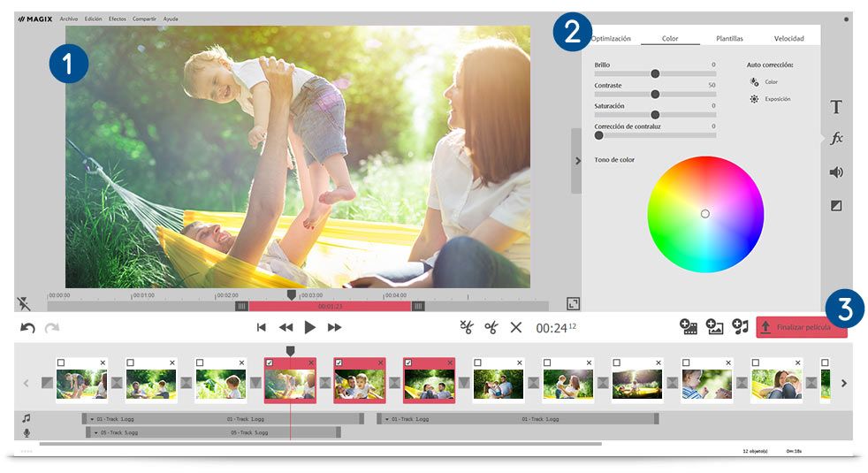Show more storyboard clips with right arrow
868x473 pixels.
tap(843, 384)
